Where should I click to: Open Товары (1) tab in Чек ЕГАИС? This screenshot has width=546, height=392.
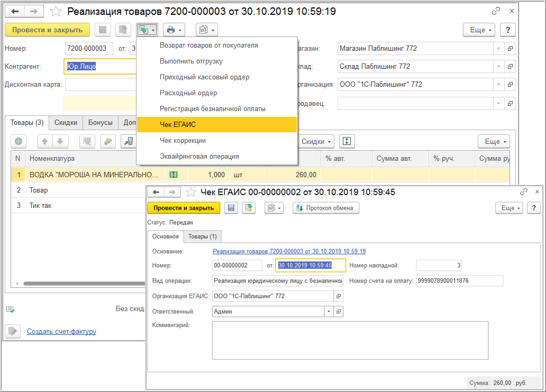click(203, 236)
